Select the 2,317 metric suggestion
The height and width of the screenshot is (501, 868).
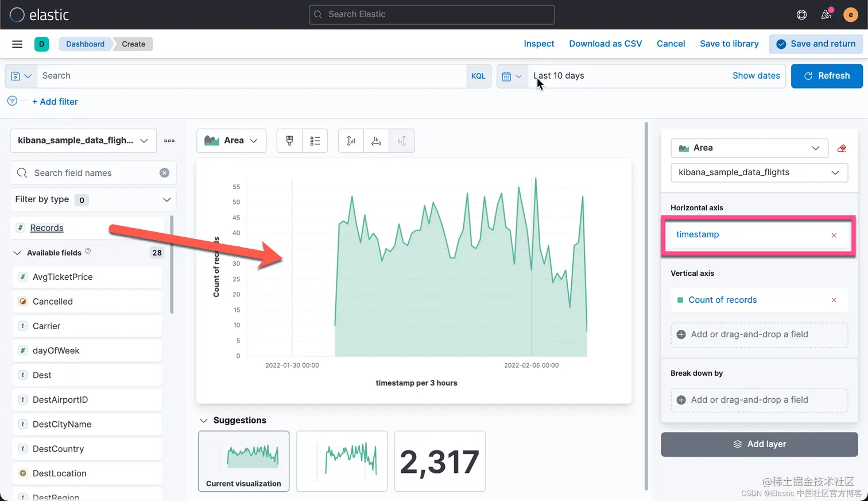(440, 461)
